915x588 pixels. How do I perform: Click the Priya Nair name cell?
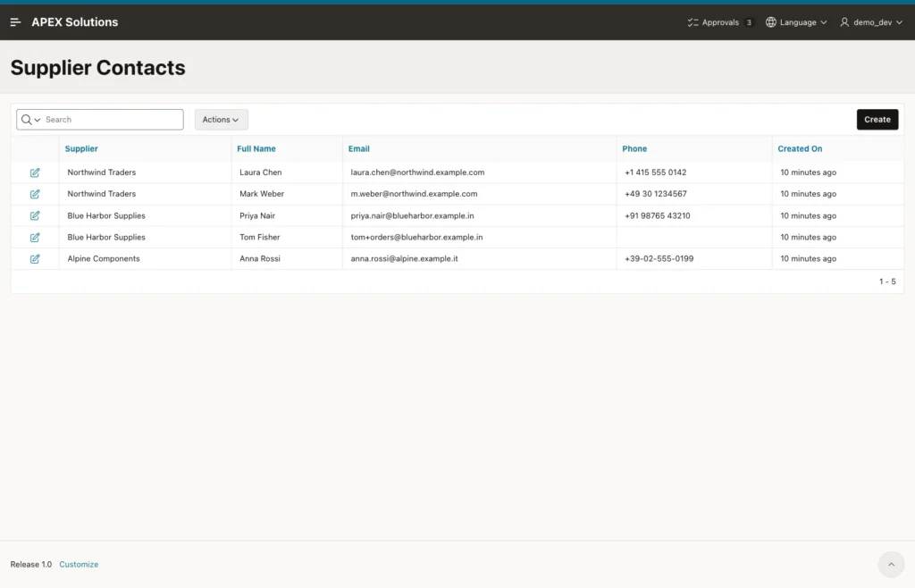coord(256,216)
